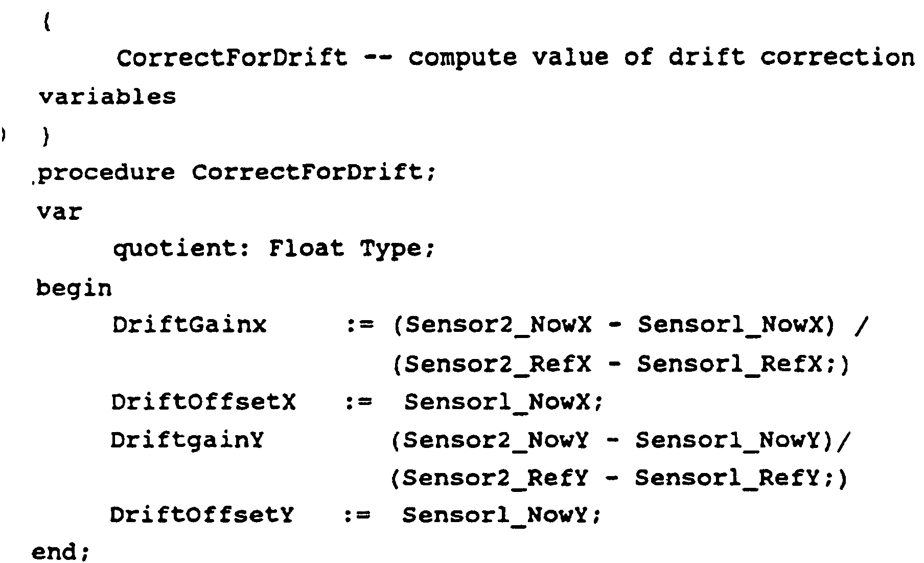Viewport: 924px width, 563px height.
Task: Click the "Sensor2_NowY" operand
Action: click(x=496, y=440)
